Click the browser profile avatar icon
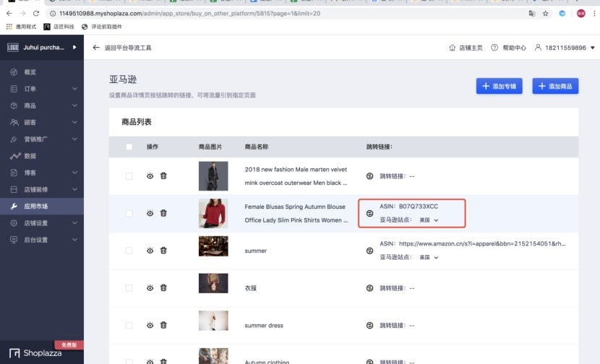Image resolution: width=600 pixels, height=364 pixels. (581, 14)
